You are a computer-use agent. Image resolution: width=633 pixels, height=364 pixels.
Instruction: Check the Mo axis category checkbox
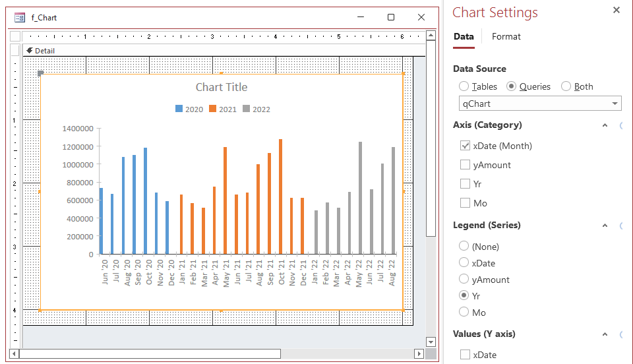coord(465,203)
